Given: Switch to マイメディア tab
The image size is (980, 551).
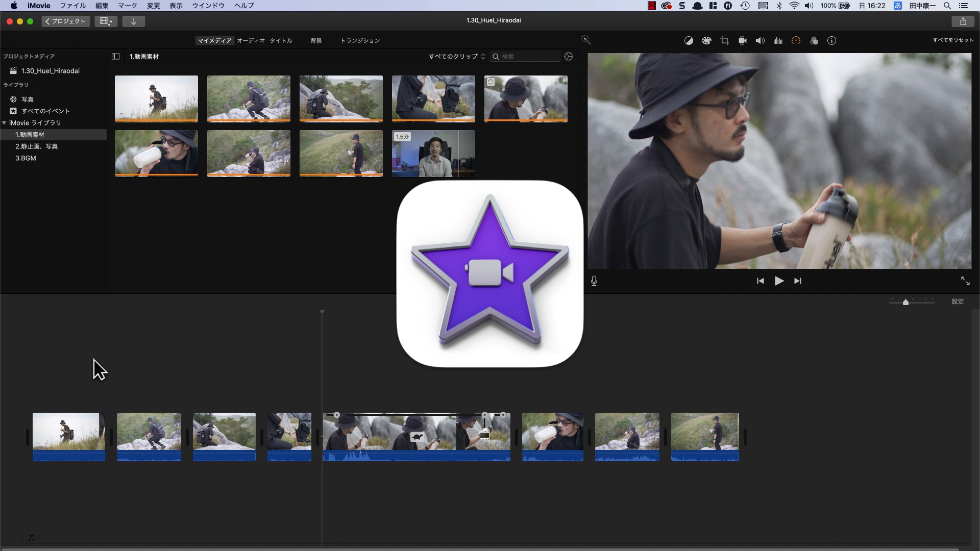Looking at the screenshot, I should [x=214, y=41].
